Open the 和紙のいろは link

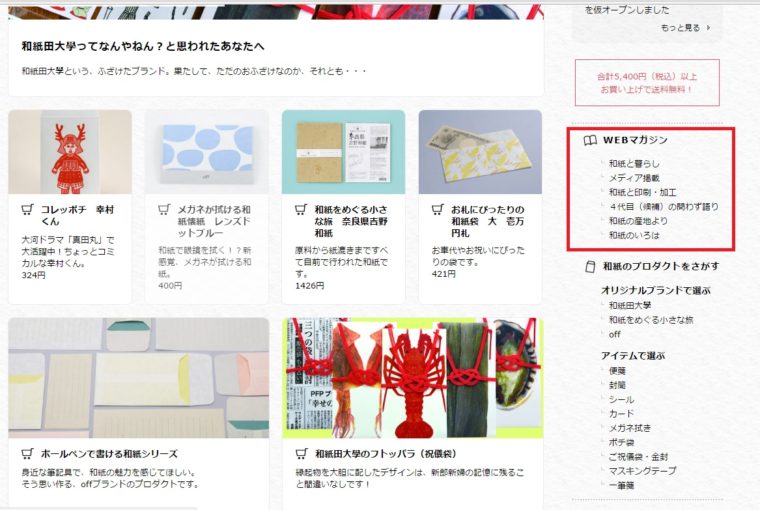click(x=634, y=235)
